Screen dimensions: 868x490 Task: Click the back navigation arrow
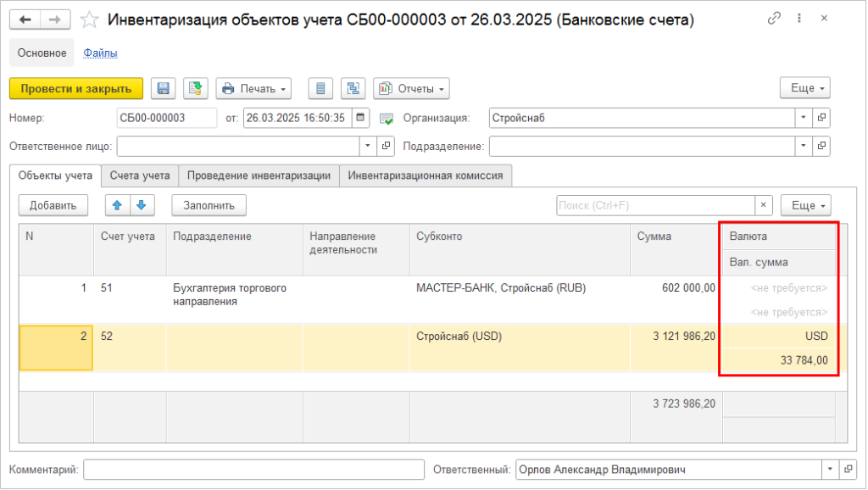(x=25, y=19)
